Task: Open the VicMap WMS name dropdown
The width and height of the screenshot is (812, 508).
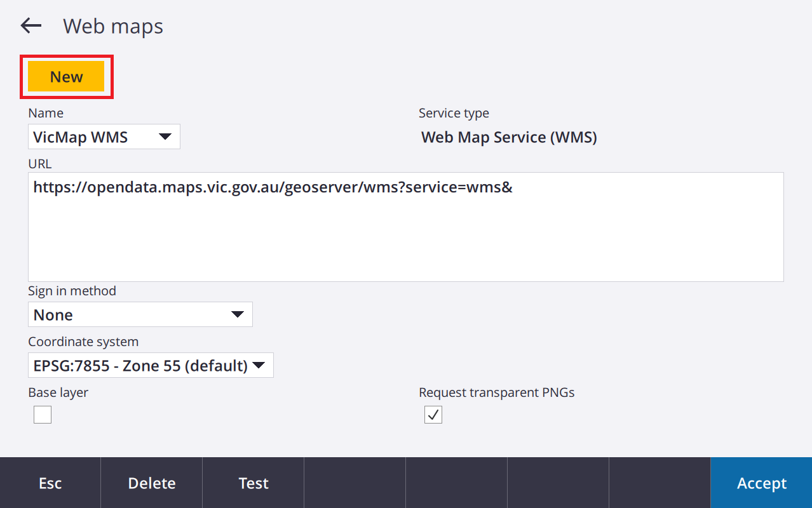Action: click(x=104, y=137)
